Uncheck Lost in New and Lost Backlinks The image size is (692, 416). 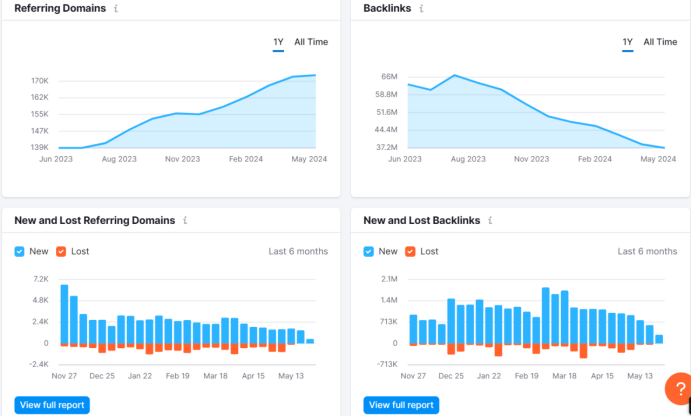411,251
